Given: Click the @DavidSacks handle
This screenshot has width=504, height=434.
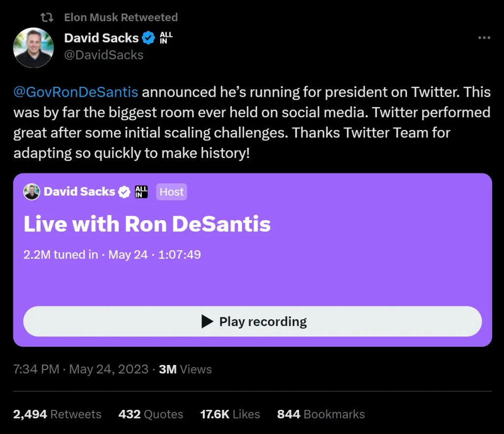Looking at the screenshot, I should click(x=104, y=55).
